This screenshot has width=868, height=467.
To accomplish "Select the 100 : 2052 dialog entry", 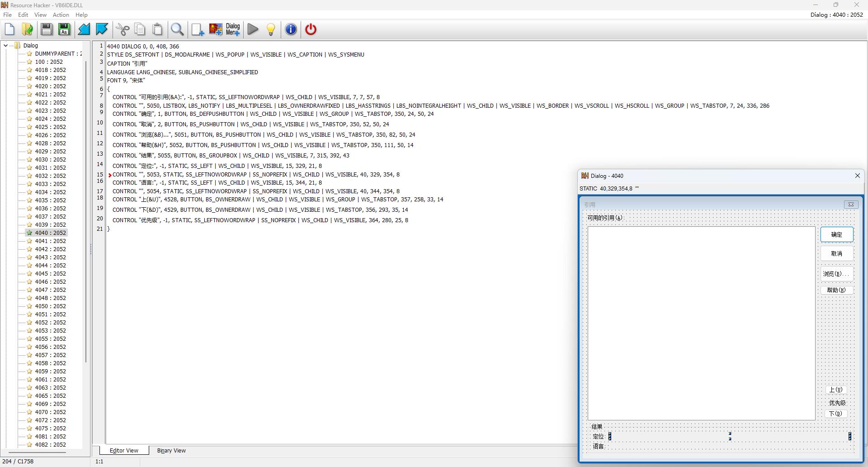I will click(49, 62).
